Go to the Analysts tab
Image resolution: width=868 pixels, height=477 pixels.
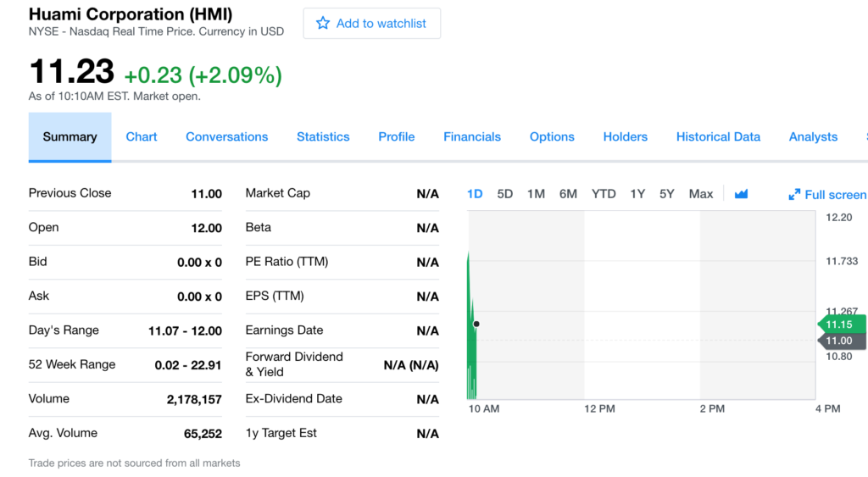813,136
